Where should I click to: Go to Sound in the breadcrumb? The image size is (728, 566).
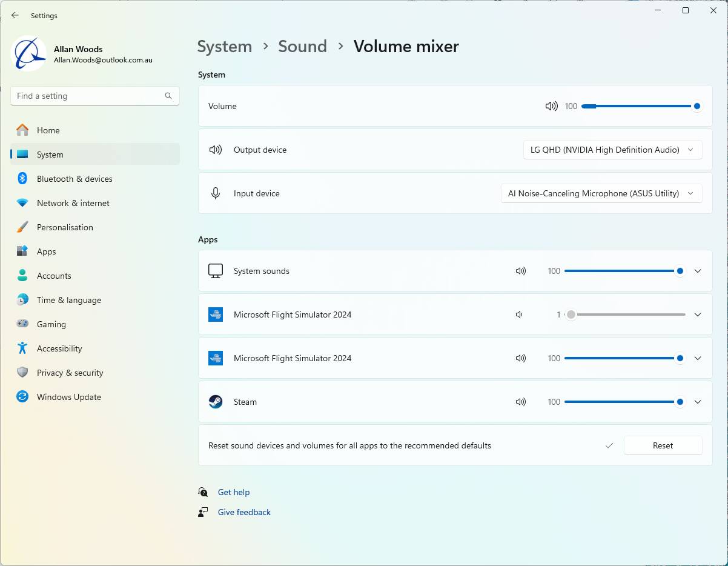302,47
